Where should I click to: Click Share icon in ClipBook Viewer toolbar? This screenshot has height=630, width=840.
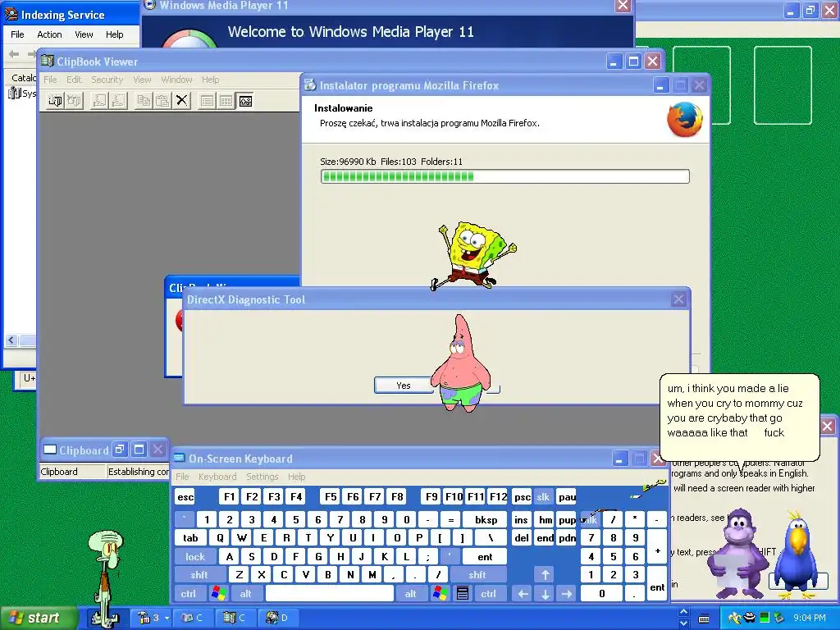pos(99,101)
